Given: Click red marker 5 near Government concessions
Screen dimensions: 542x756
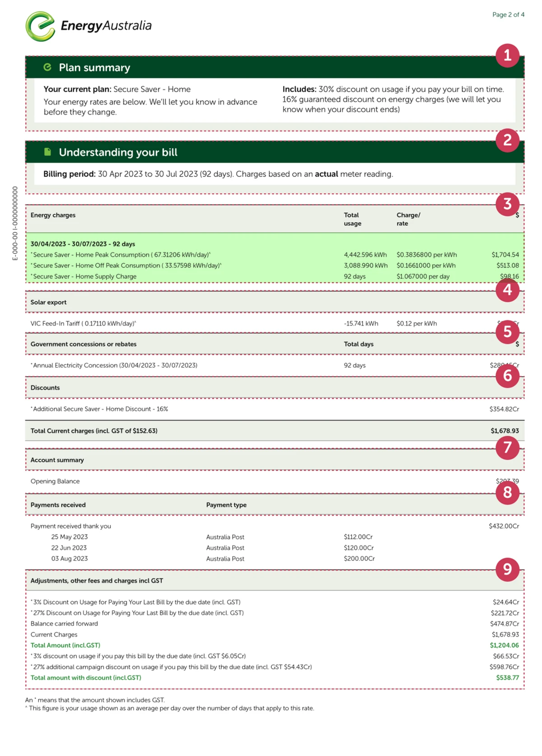Looking at the screenshot, I should coord(507,332).
